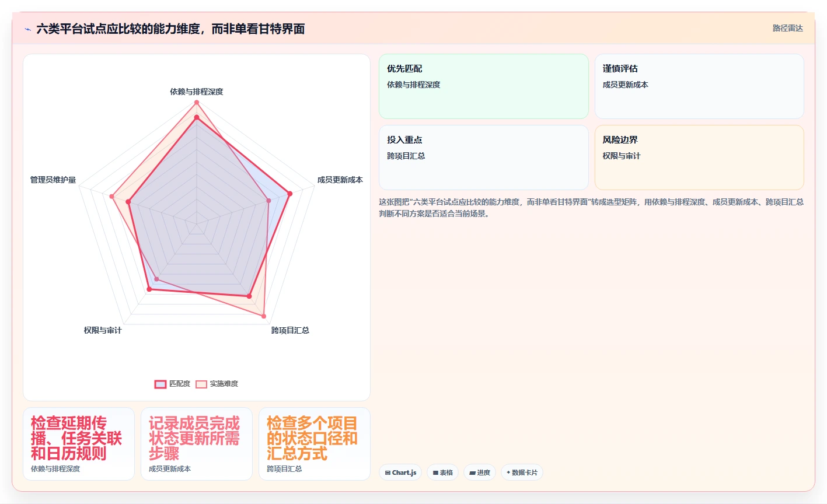This screenshot has width=827, height=504.
Task: Open the 投入重点 card
Action: point(484,157)
